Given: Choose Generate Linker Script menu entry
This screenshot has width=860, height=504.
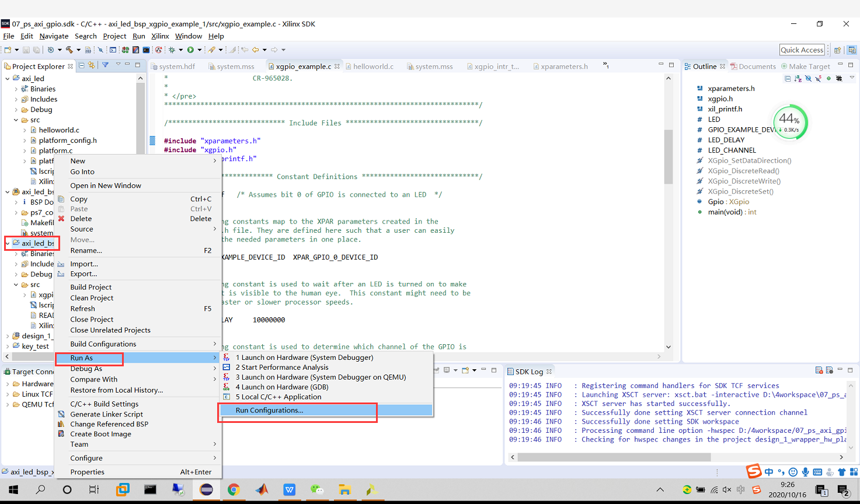Looking at the screenshot, I should [x=137, y=414].
